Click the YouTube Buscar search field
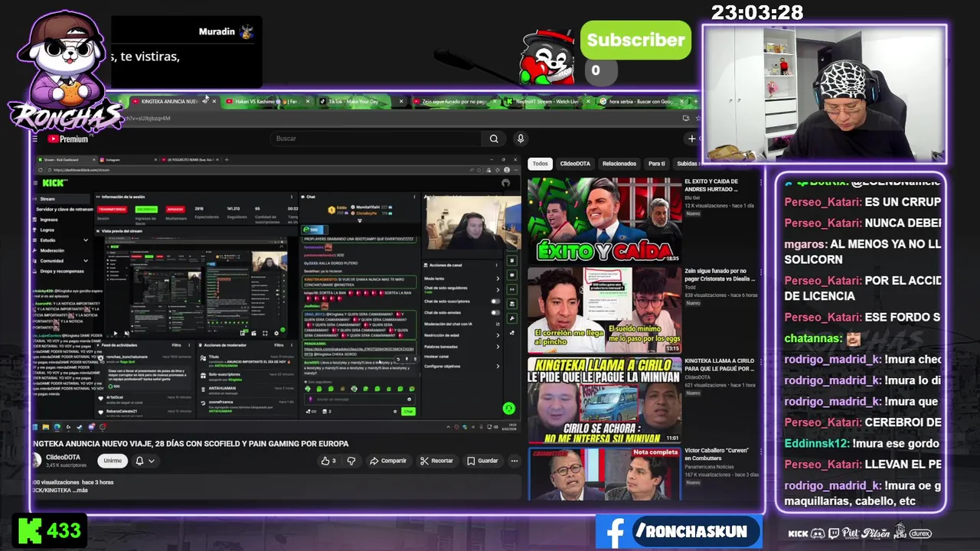This screenshot has width=980, height=551. (x=377, y=139)
